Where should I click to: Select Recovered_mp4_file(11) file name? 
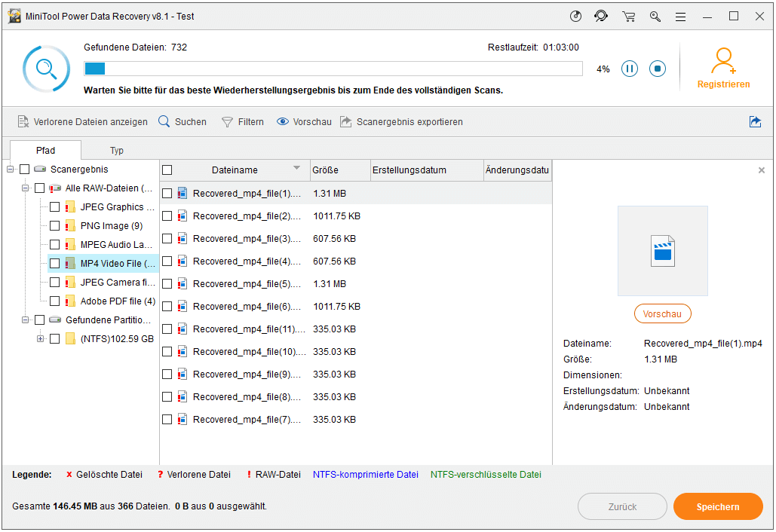point(250,329)
